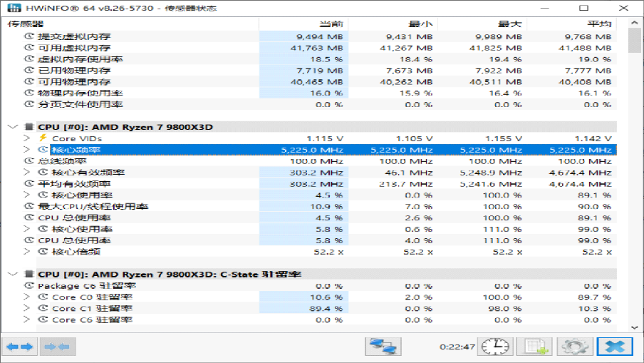Screen dimensions: 644x363
Task: Select the 已用物理内存 row label
Action: (x=74, y=71)
